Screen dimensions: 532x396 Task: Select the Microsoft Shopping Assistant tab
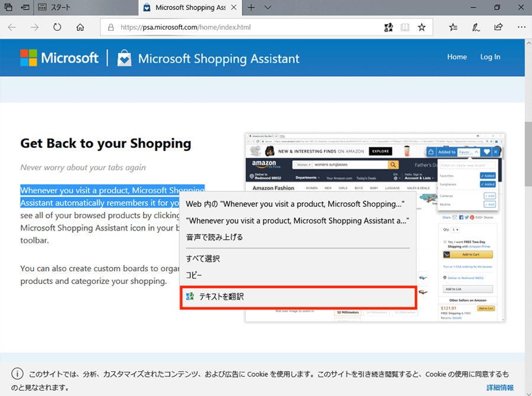click(190, 8)
